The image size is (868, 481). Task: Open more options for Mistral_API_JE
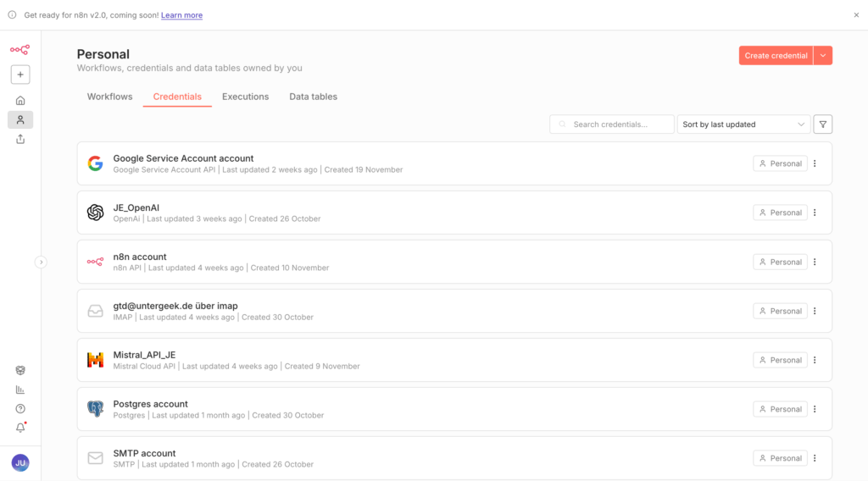click(815, 360)
